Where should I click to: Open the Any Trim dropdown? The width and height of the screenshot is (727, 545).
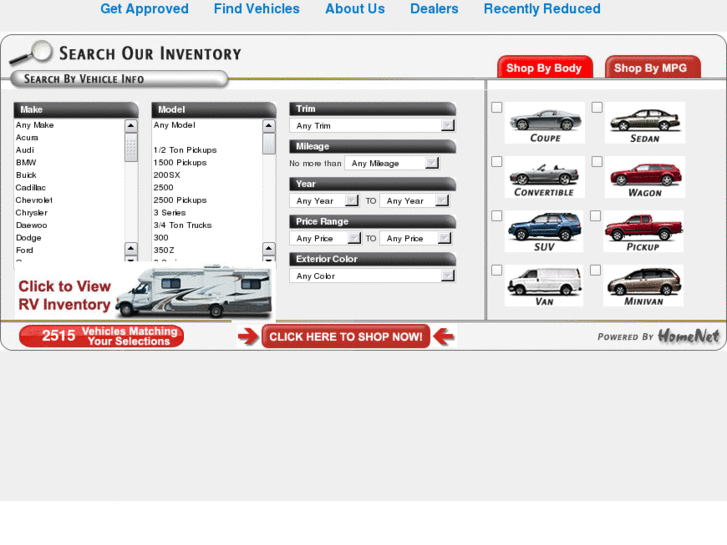[x=373, y=126]
